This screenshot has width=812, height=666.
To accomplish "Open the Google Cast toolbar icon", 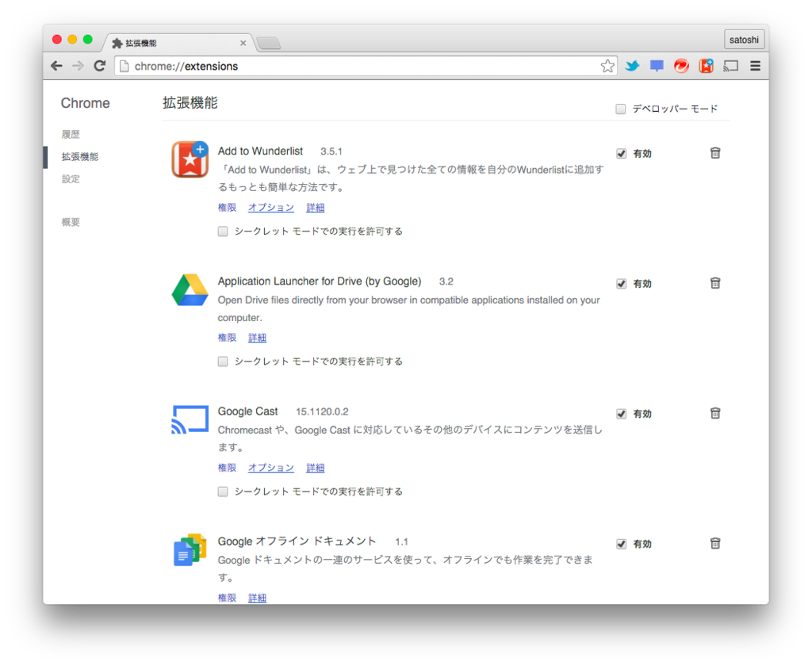I will (730, 66).
